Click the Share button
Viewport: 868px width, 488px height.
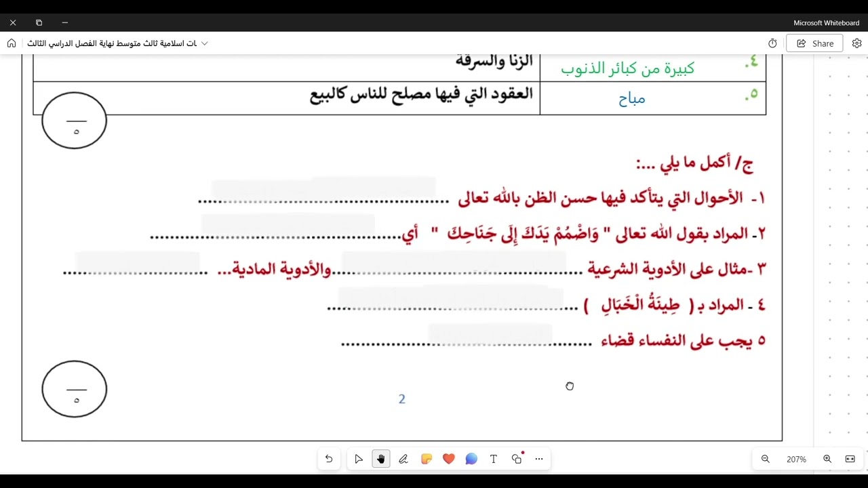(x=814, y=43)
